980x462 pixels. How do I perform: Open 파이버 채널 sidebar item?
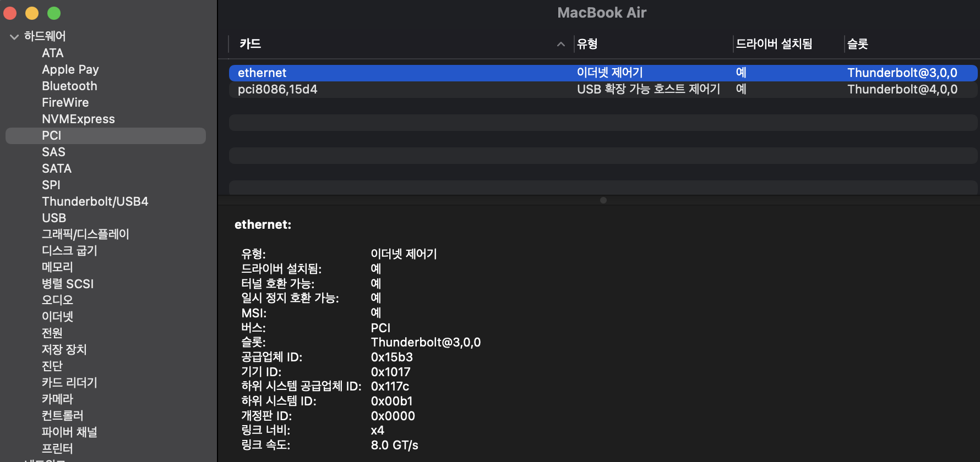69,432
